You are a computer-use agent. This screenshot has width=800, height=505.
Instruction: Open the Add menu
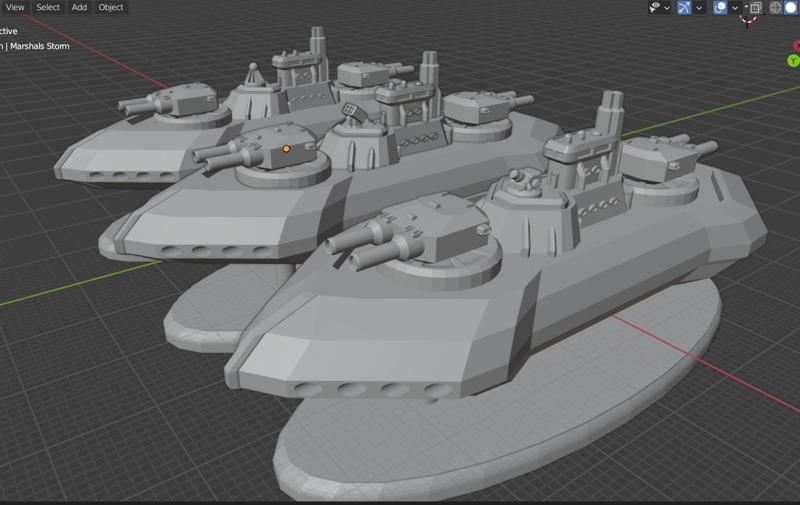[x=79, y=7]
